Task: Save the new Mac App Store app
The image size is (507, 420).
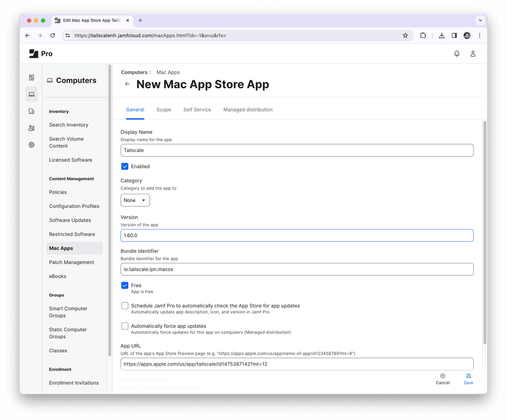Action: (x=468, y=379)
